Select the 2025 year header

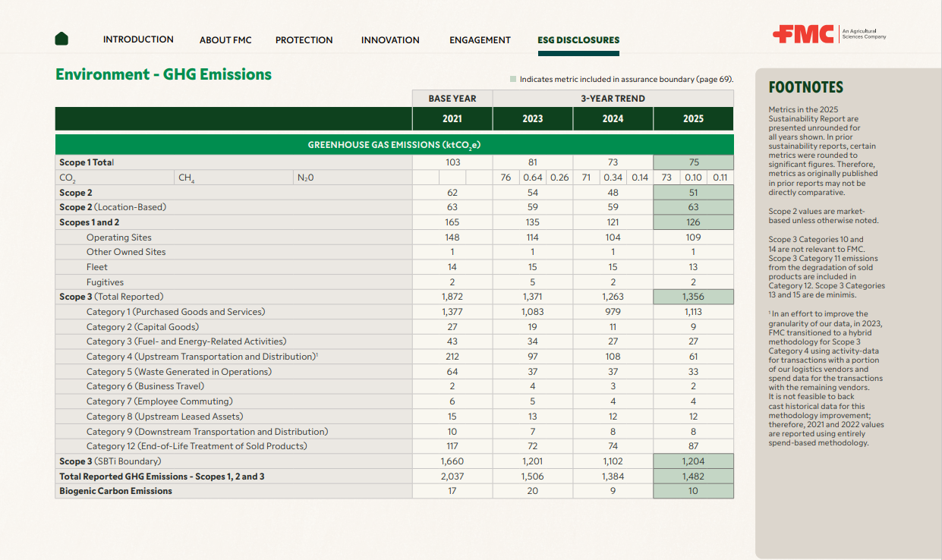click(x=693, y=118)
